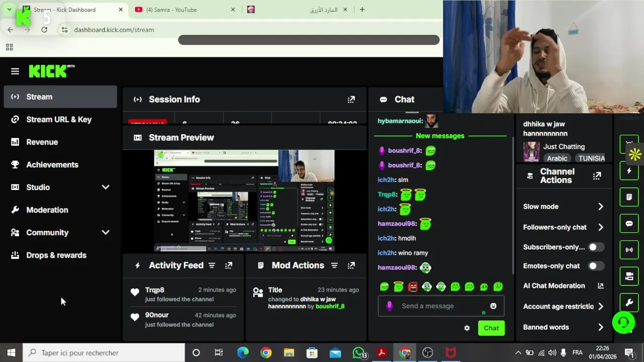Click the chat bubble icon in Chat header
644x362 pixels.
[383, 100]
